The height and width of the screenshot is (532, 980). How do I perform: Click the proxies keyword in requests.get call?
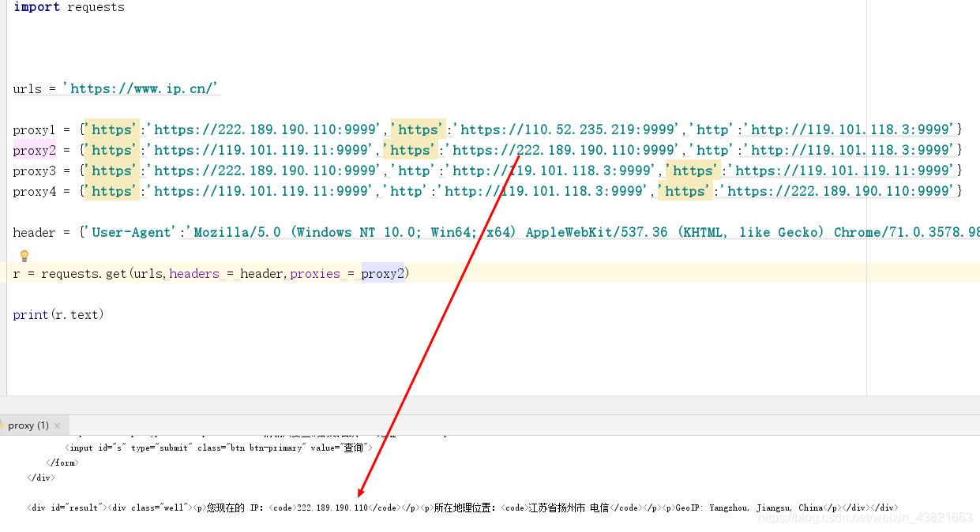[315, 273]
